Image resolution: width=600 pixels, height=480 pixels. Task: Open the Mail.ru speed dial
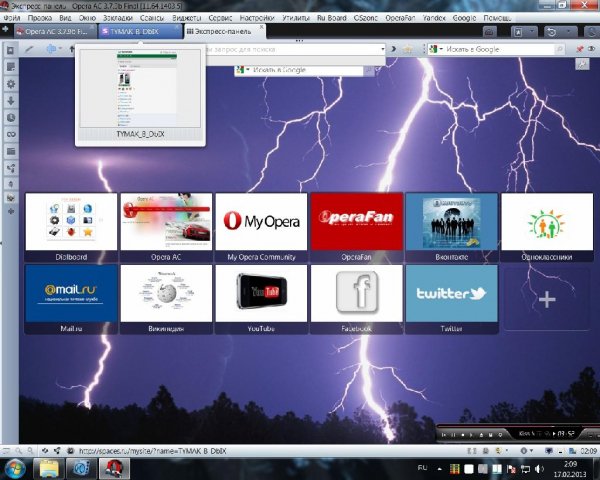pos(71,299)
